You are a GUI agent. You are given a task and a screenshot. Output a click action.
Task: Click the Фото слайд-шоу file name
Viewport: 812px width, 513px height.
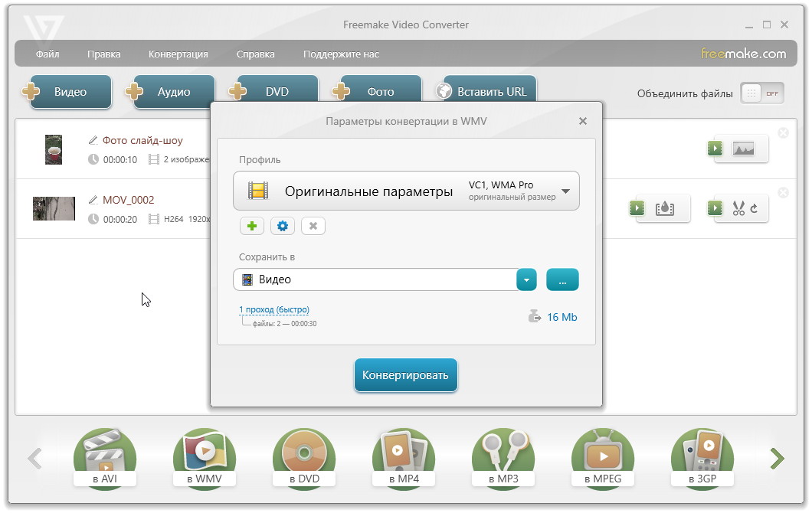coord(142,140)
